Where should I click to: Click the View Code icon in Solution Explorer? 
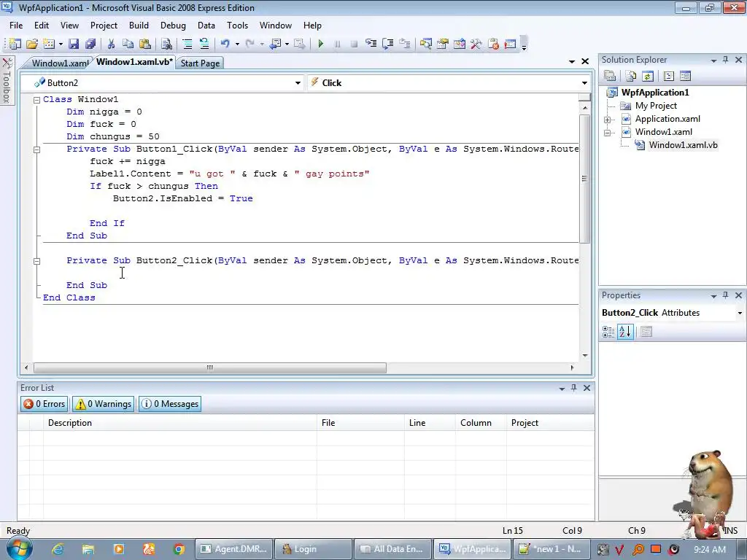pos(668,76)
